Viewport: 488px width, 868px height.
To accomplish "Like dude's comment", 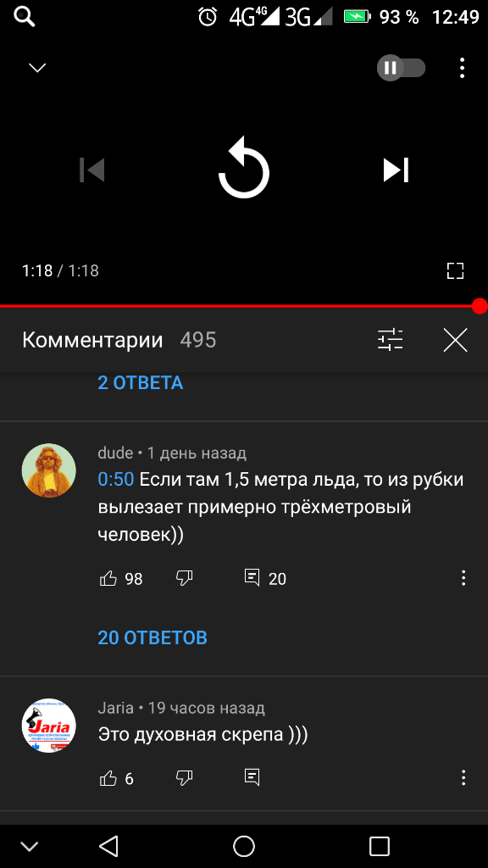I will (x=108, y=579).
